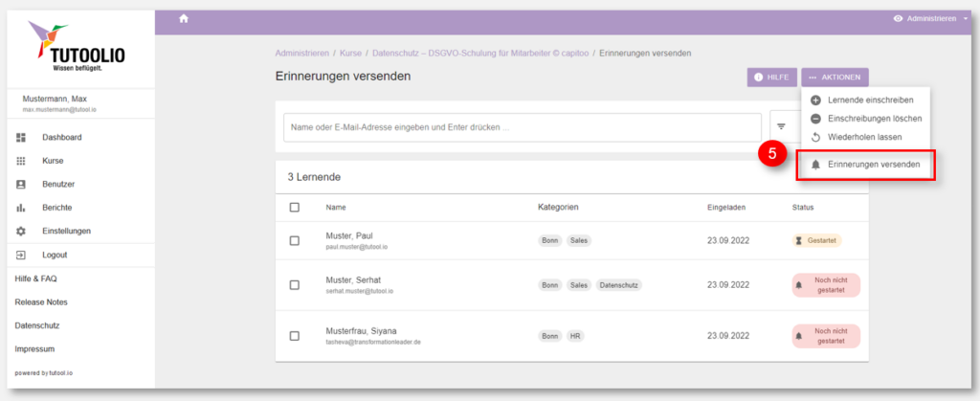Follow the Datenschutz DSGVO-Schulung breadcrumb
Screen dimensions: 980x401
coord(480,54)
